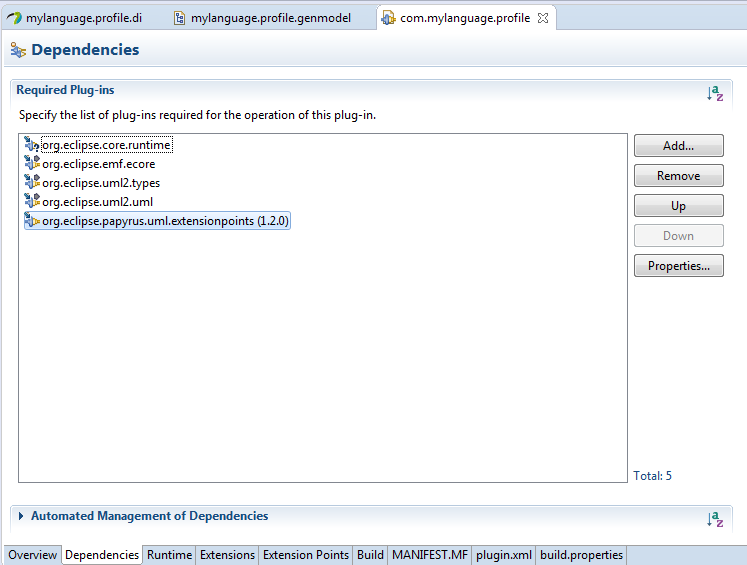Image resolution: width=747 pixels, height=565 pixels.
Task: Sort Required Plug-ins alphabetically icon
Action: tap(715, 93)
